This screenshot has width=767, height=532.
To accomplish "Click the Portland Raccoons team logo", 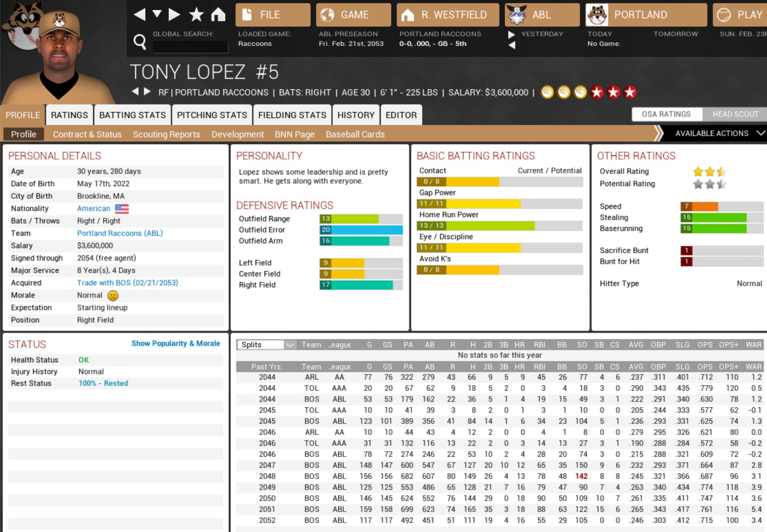I will 597,15.
